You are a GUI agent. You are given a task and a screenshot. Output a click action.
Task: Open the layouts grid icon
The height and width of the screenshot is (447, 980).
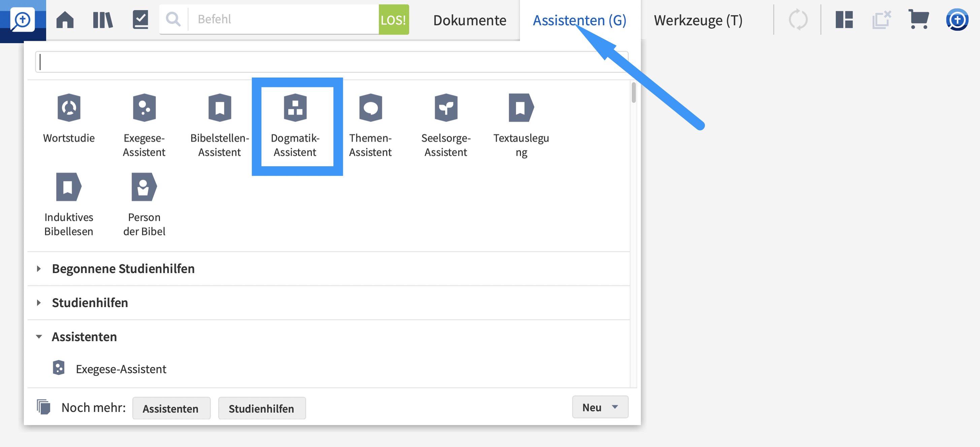click(x=844, y=20)
